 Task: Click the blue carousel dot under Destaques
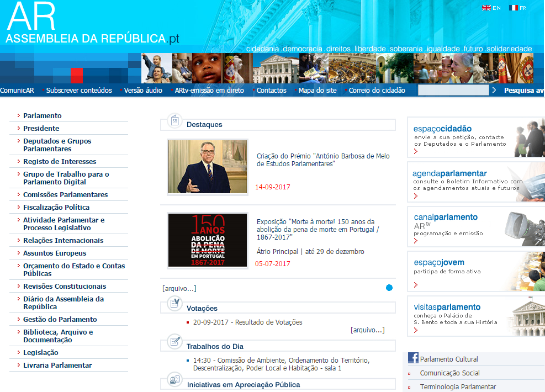tap(389, 288)
